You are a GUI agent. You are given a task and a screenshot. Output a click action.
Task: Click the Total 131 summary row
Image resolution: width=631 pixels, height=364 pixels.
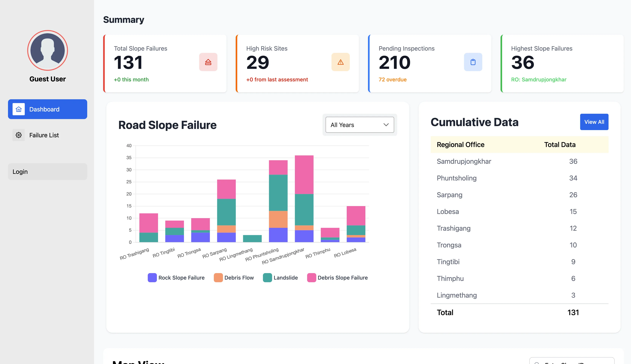519,312
